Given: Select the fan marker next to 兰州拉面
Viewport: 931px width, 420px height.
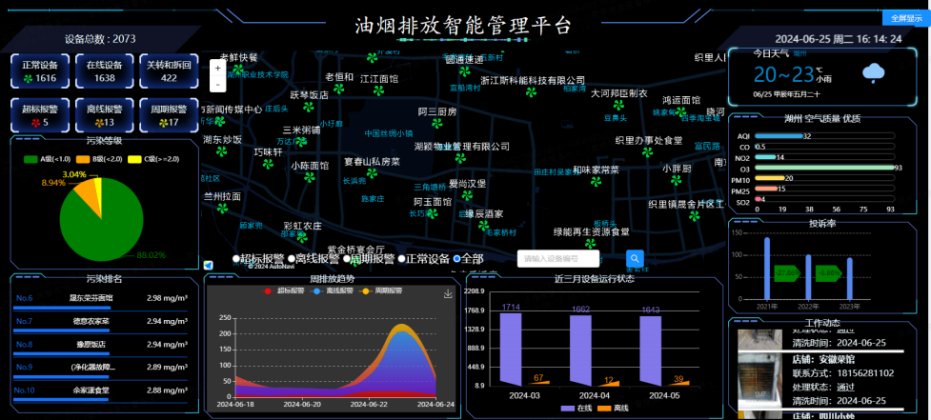Looking at the screenshot, I should [222, 209].
